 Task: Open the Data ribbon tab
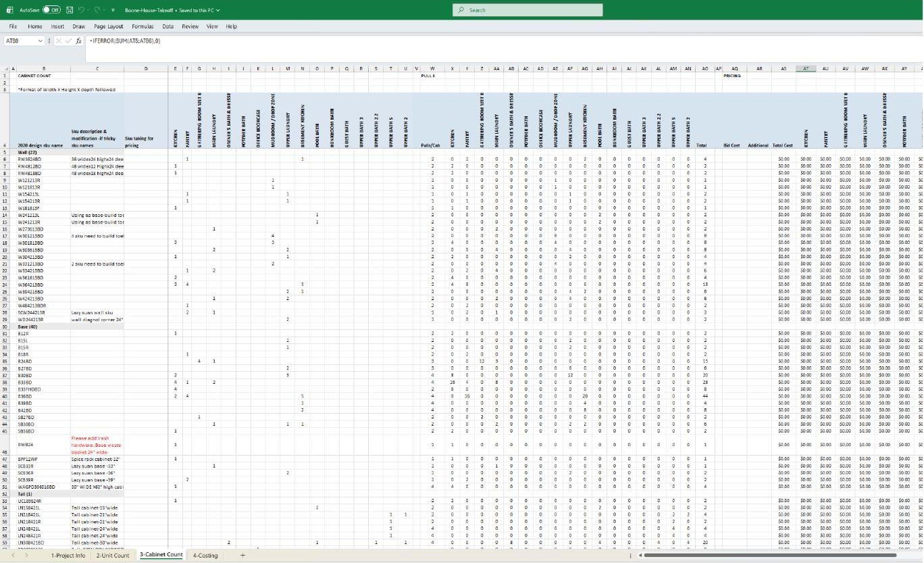pos(168,26)
